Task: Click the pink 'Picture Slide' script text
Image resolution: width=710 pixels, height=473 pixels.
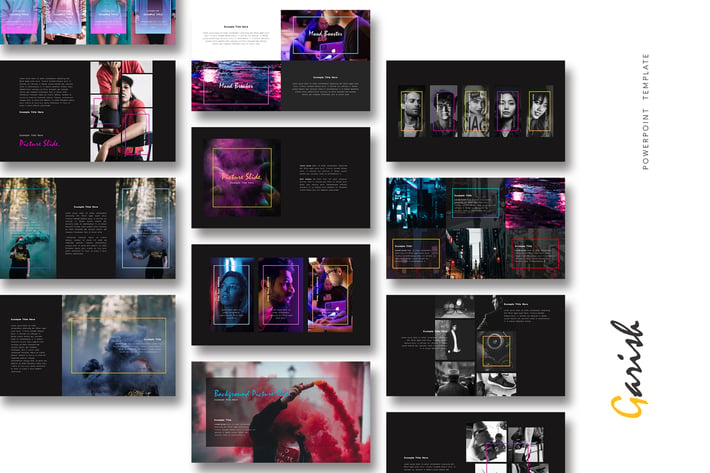Action: (x=39, y=143)
